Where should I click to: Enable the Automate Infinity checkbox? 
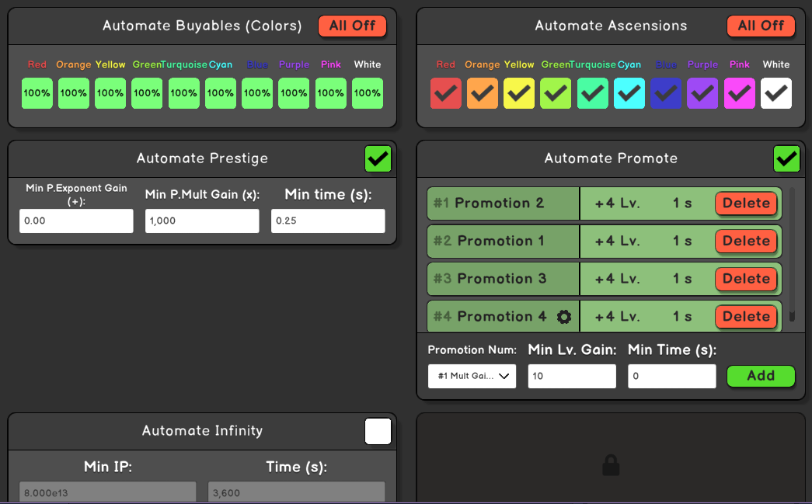(x=378, y=432)
